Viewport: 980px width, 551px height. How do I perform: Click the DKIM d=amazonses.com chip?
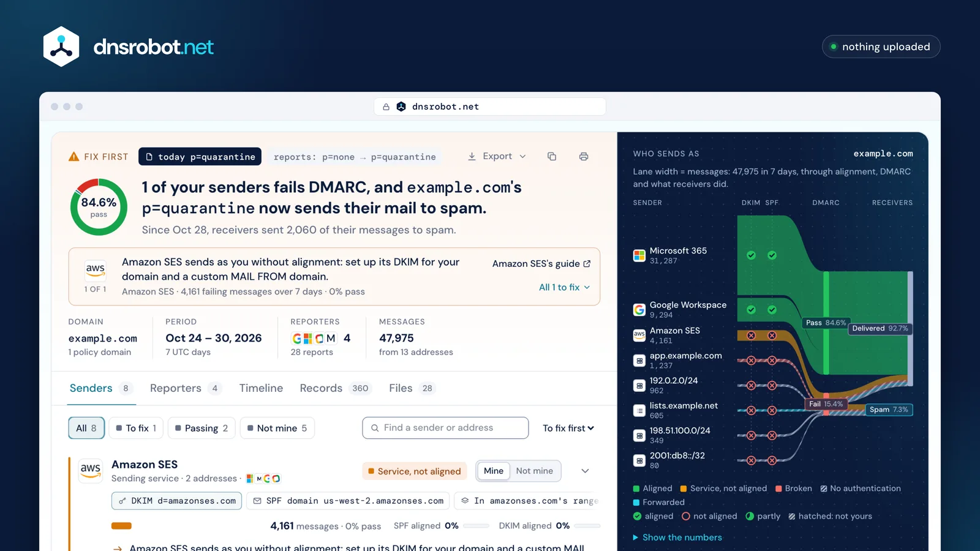176,501
